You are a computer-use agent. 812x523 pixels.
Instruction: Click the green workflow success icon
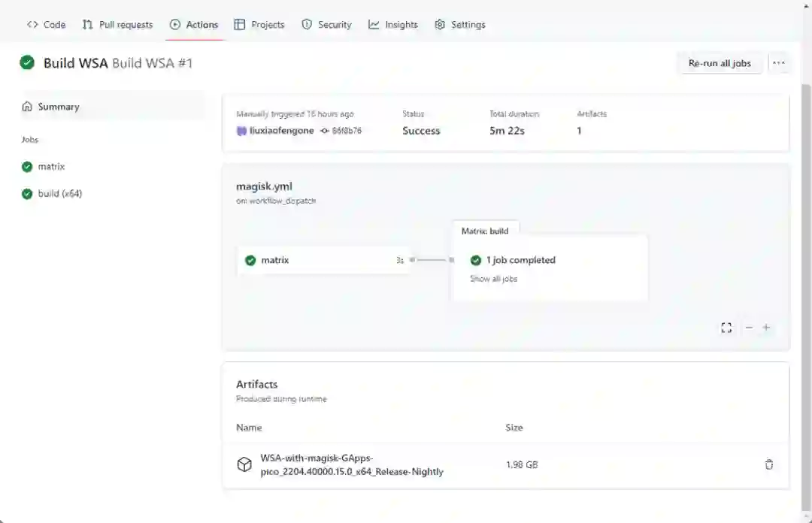[x=27, y=62]
